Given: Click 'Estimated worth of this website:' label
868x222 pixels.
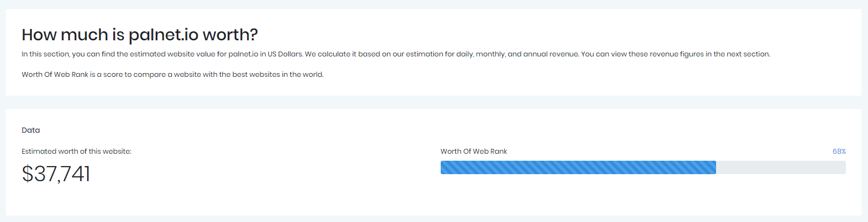Looking at the screenshot, I should [x=76, y=152].
